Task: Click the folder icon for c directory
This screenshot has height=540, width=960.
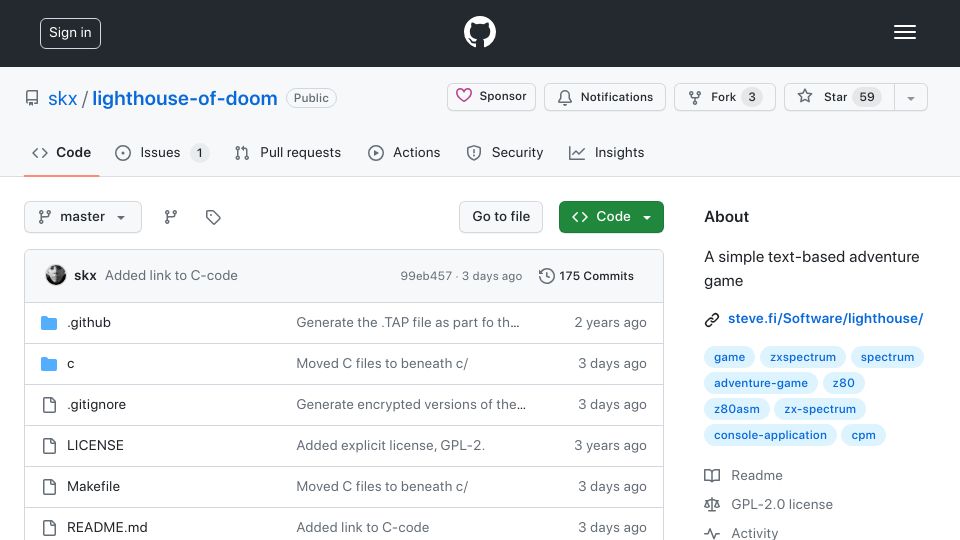Action: coord(49,364)
